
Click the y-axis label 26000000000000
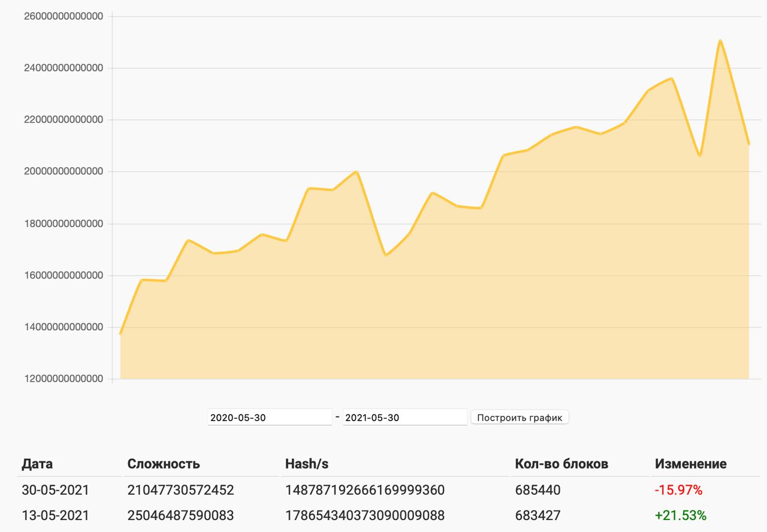[64, 16]
